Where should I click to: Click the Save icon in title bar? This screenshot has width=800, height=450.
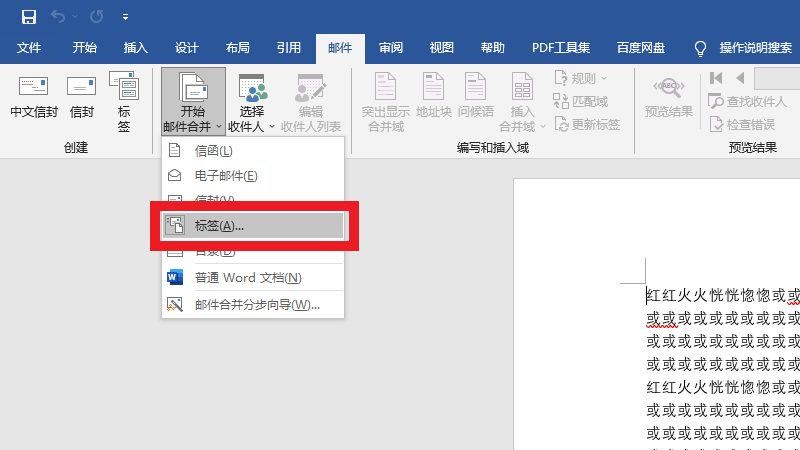[28, 17]
